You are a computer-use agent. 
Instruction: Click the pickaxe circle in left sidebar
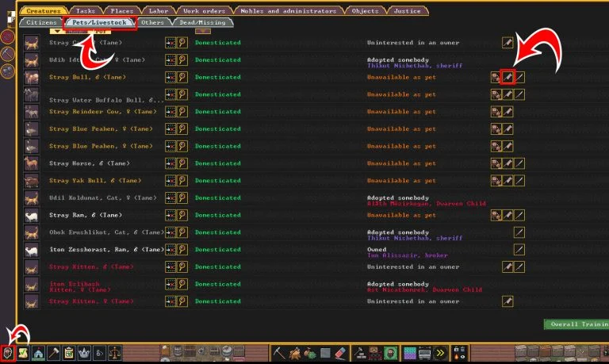pyautogui.click(x=8, y=54)
